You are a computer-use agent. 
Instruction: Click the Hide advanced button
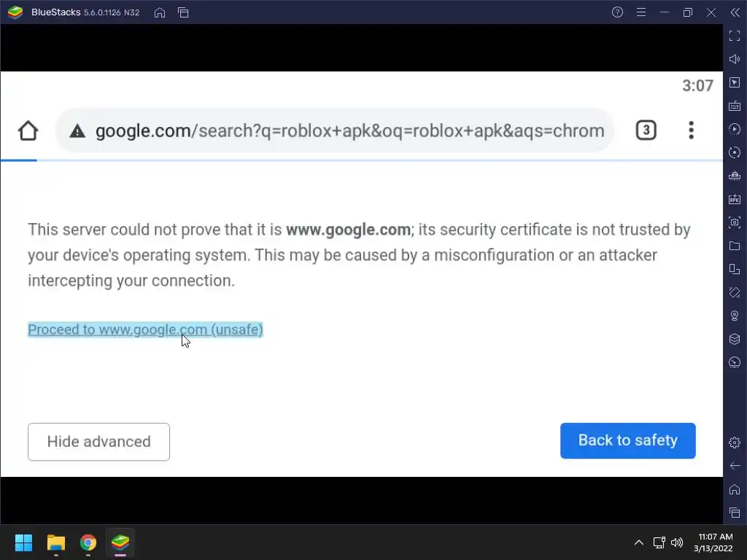click(x=98, y=441)
